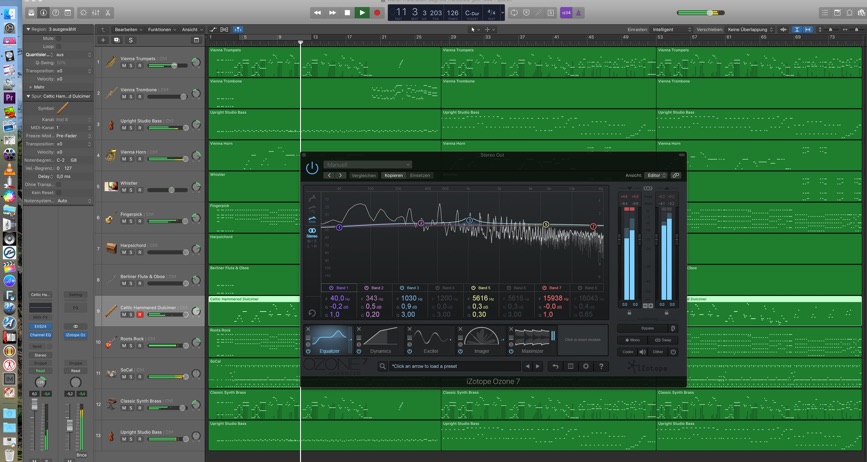The width and height of the screenshot is (867, 462).
Task: Open the List Editors button
Action: tap(825, 12)
